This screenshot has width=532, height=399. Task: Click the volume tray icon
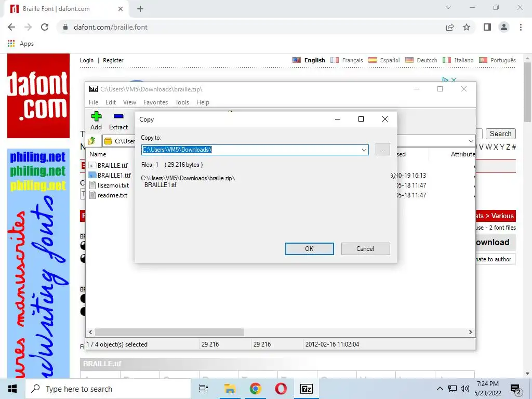[465, 389]
